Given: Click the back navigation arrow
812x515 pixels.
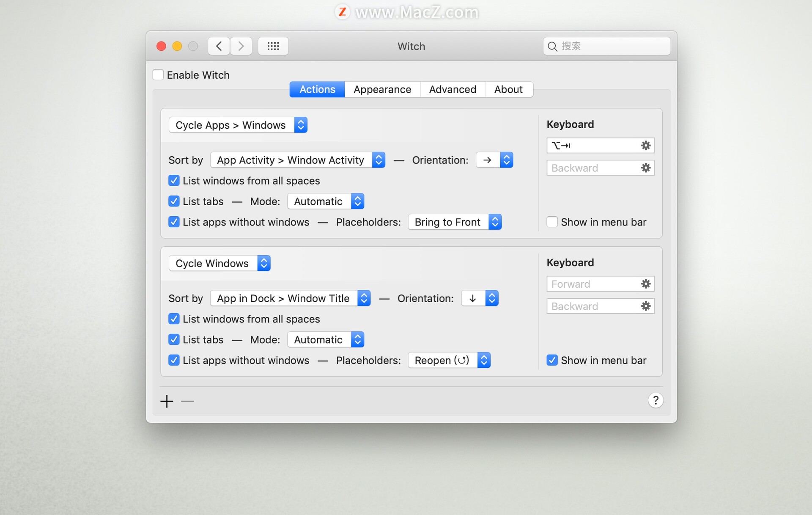Looking at the screenshot, I should (219, 46).
